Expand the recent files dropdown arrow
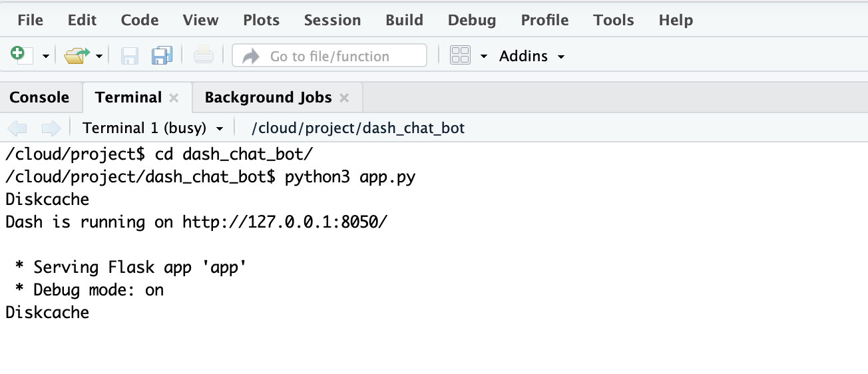Viewport: 868px width, 374px height. coord(99,57)
